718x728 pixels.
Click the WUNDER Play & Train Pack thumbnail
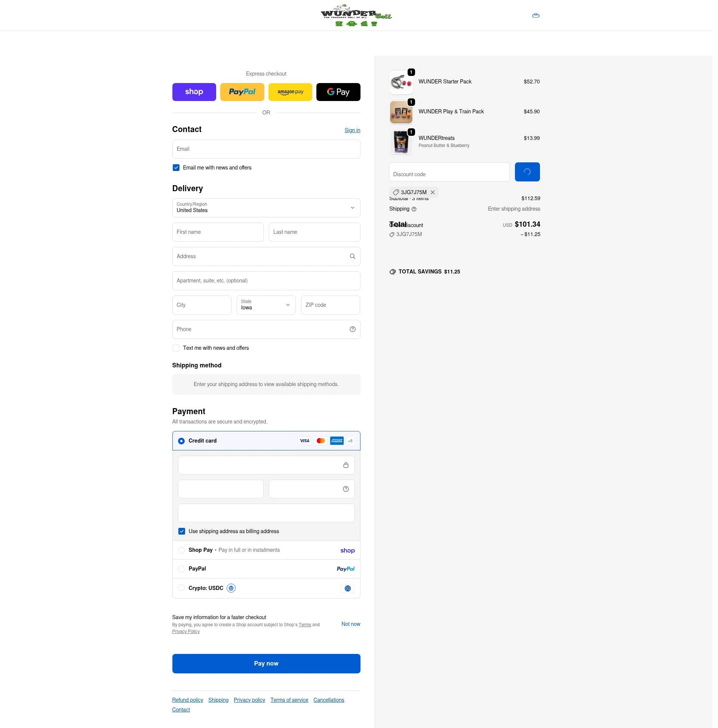coord(401,112)
